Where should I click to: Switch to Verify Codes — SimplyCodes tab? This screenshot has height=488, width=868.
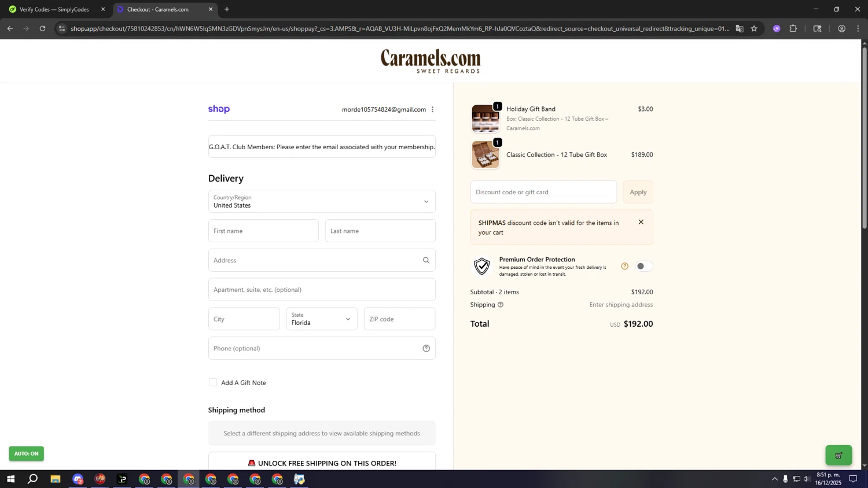pyautogui.click(x=55, y=9)
